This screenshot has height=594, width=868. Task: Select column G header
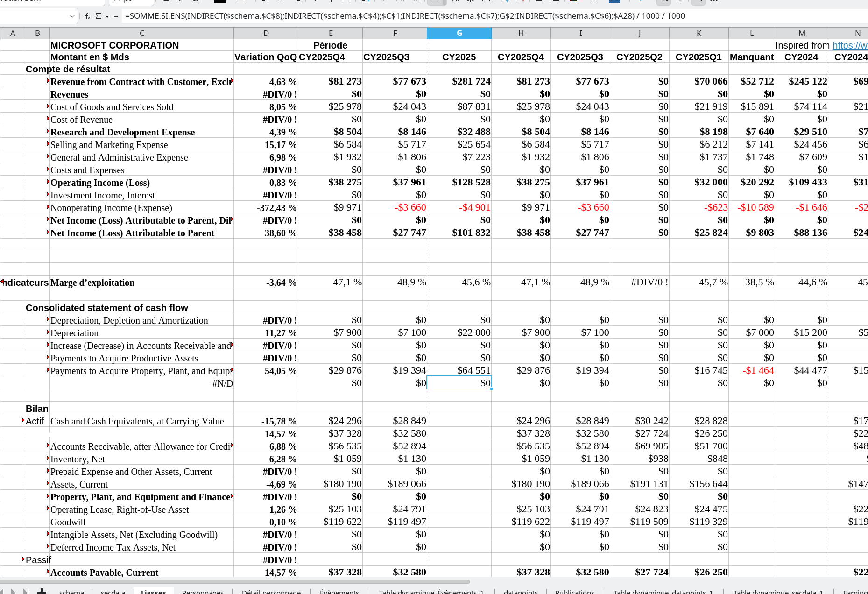click(459, 33)
